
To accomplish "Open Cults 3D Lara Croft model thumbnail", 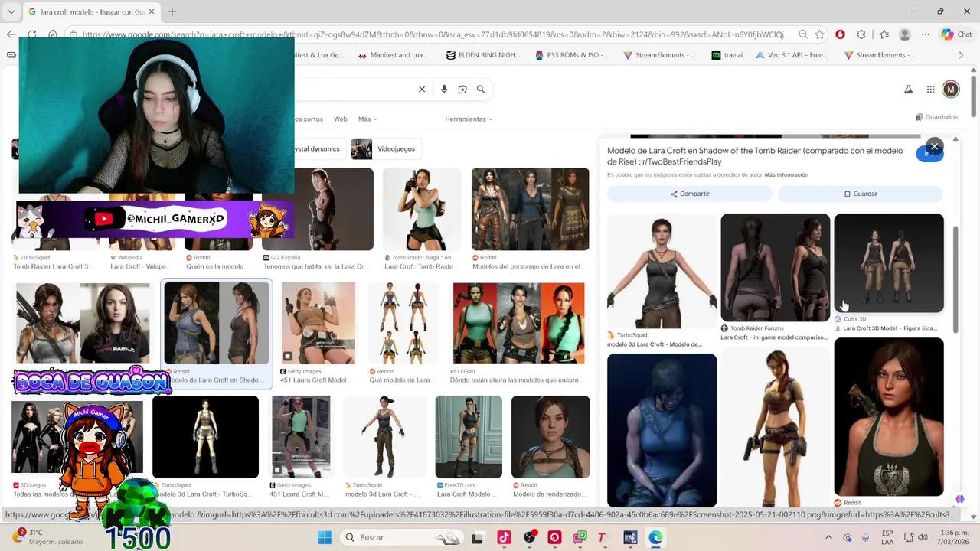I will point(888,263).
